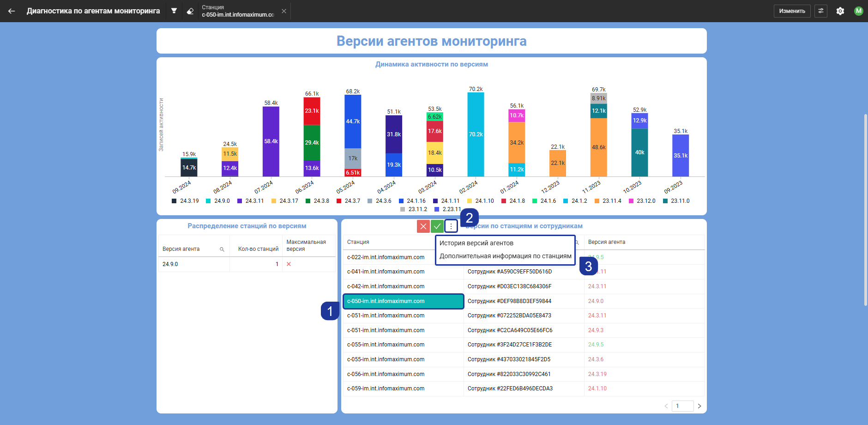Toggle legend item 24.3.7
Screen dimensions: 868x425
coord(348,201)
